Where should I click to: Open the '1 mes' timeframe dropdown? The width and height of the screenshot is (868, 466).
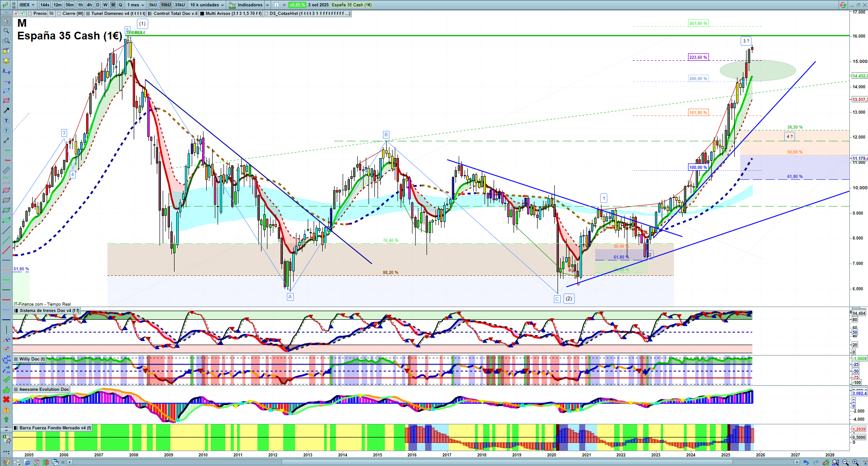tap(136, 5)
